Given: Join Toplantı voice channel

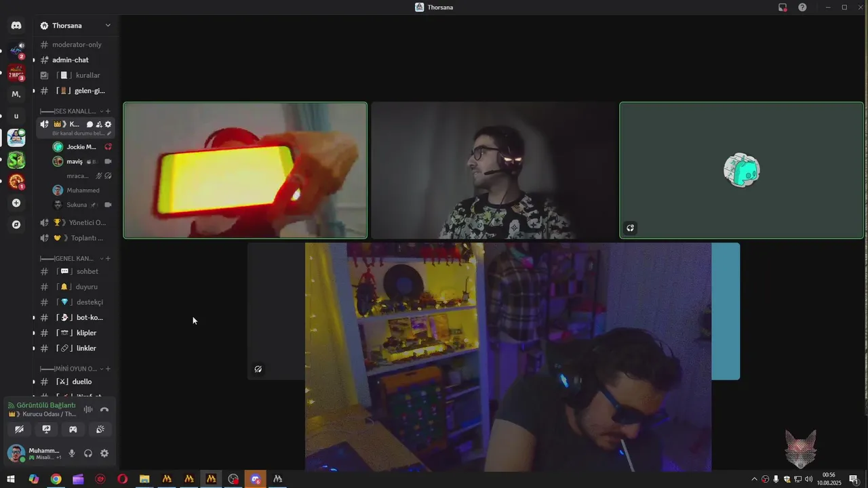Looking at the screenshot, I should tap(75, 238).
